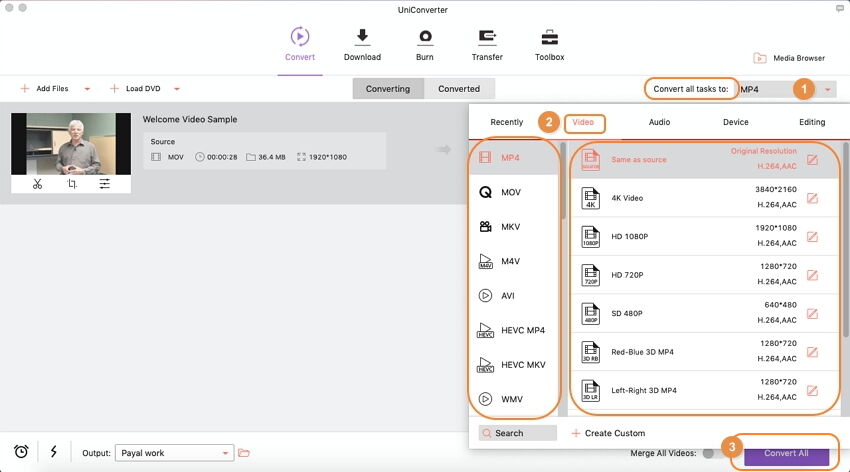Switch to the Audio tab

coord(659,122)
